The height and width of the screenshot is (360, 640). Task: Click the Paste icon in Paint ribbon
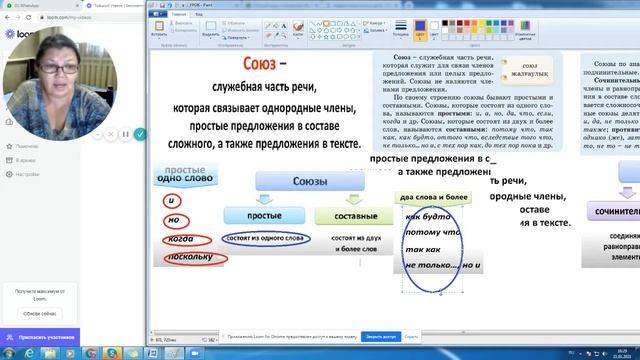pos(159,26)
